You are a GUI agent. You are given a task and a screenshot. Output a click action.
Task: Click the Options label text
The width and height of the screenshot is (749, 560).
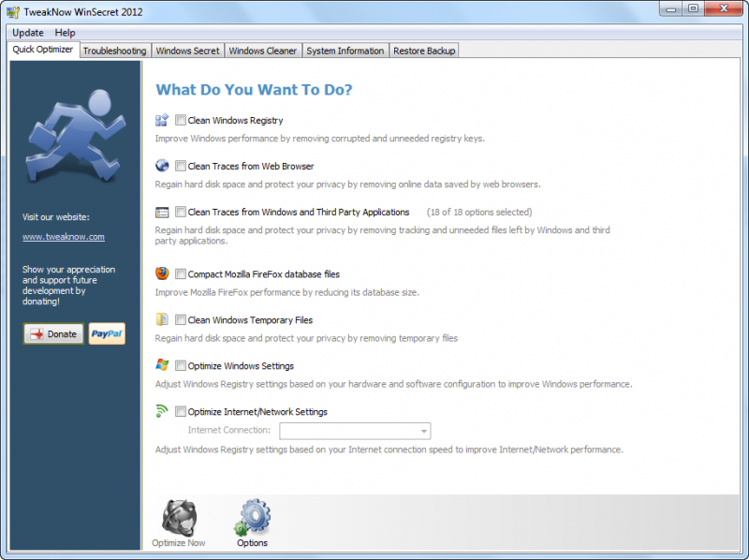tap(252, 543)
